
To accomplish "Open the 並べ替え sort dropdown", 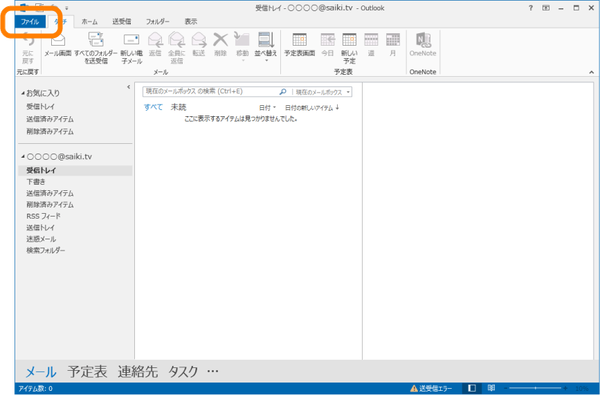I will tap(266, 47).
